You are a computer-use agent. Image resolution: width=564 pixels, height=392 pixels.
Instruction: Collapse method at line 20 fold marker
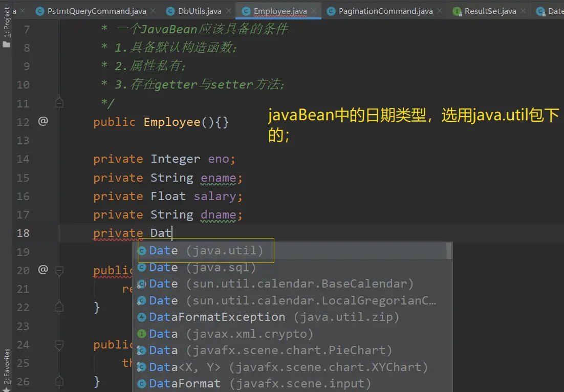(x=59, y=270)
